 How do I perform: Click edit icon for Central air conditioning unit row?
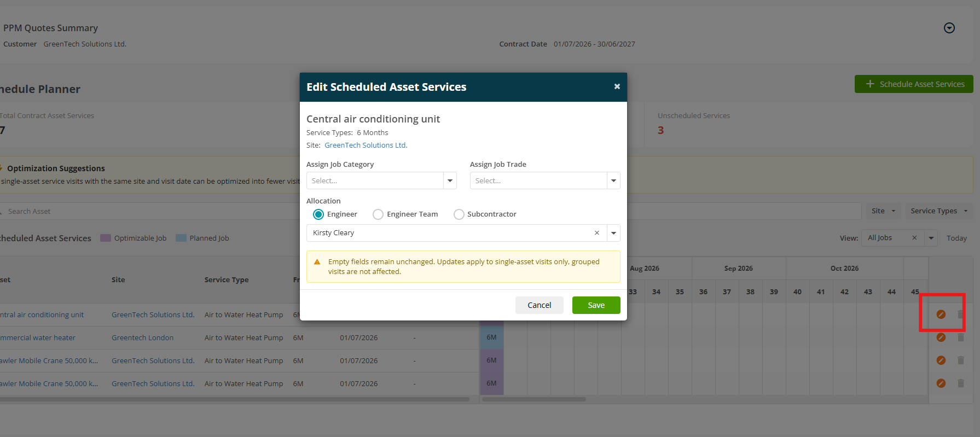[x=941, y=314]
